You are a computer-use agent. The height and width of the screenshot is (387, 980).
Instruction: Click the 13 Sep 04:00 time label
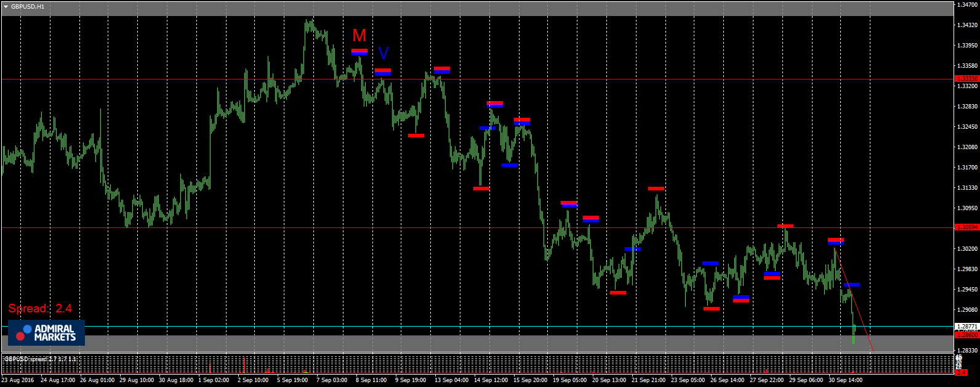452,380
